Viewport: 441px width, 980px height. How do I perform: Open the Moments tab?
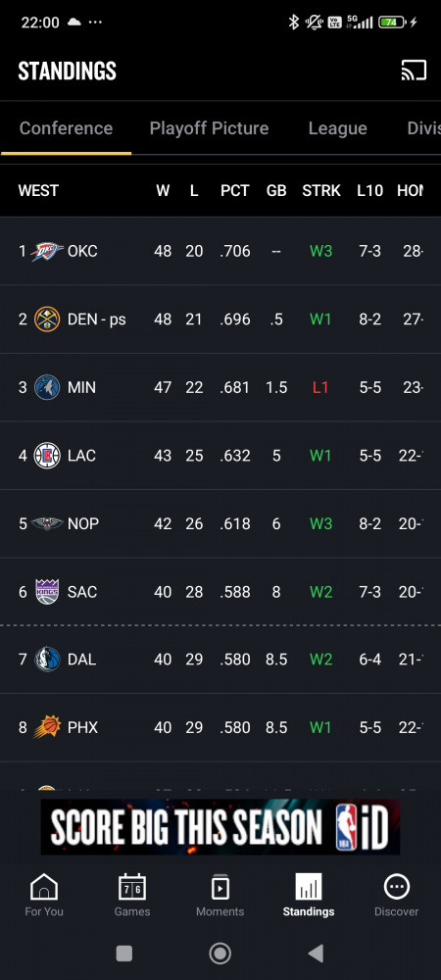tap(220, 895)
